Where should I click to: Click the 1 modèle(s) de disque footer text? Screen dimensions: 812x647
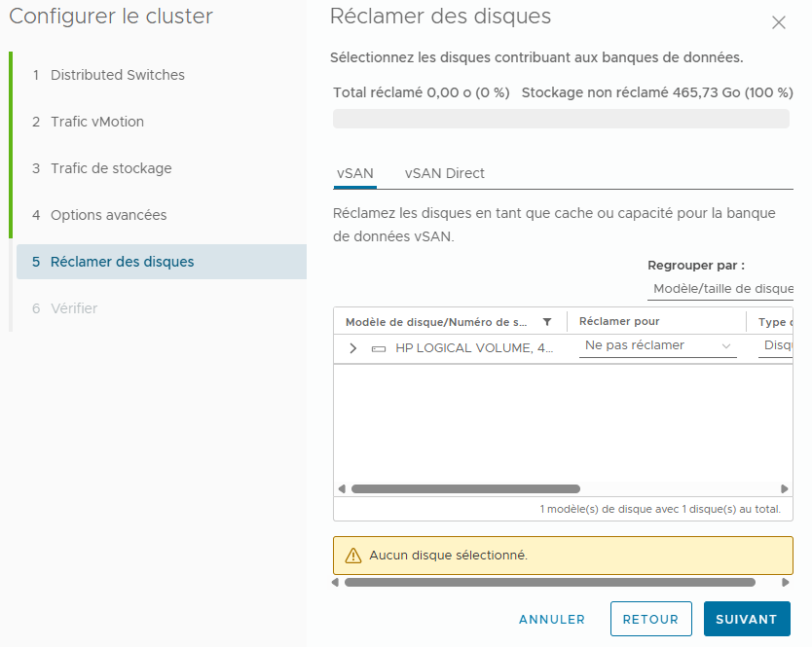(660, 509)
